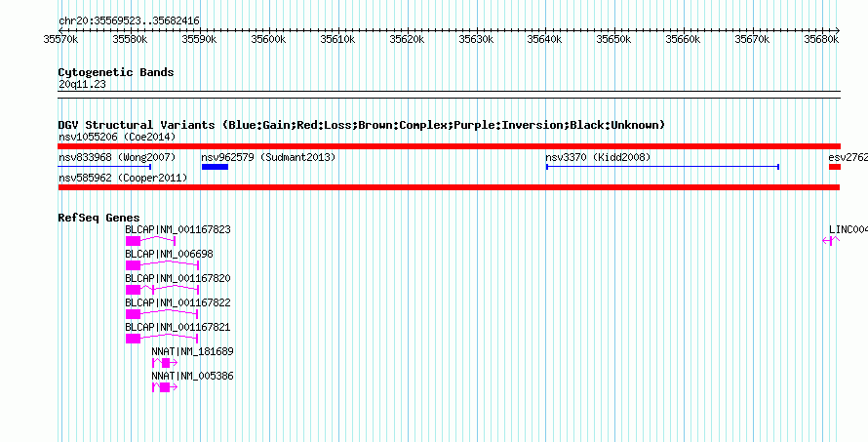This screenshot has height=442, width=868.
Task: Click the NNAT|NM_005386 transcript label
Action: click(193, 376)
